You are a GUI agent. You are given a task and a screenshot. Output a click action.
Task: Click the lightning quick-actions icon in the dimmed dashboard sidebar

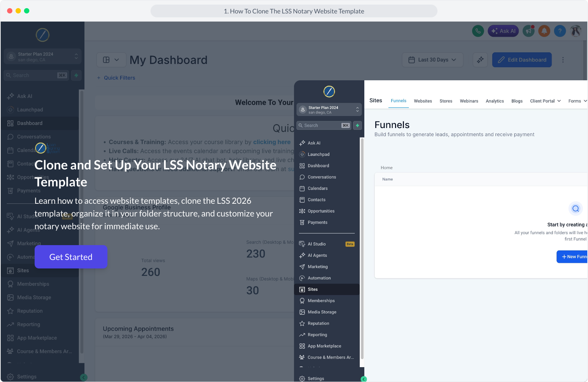pyautogui.click(x=76, y=75)
